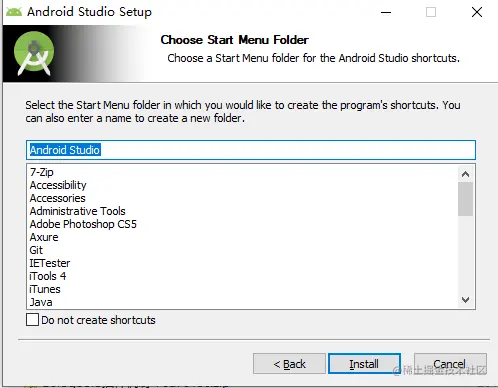Select the Axure folder entry
The image size is (498, 388).
[44, 237]
